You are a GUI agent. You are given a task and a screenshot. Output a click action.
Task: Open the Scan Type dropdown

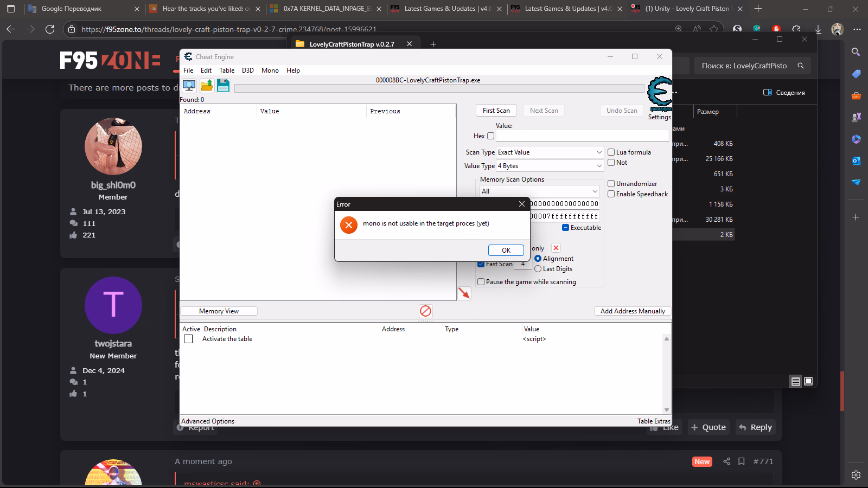point(550,152)
